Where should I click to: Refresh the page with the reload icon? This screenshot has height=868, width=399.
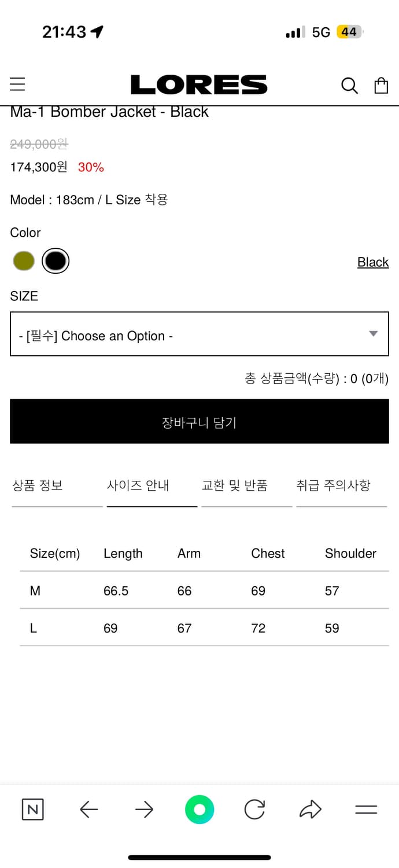click(x=254, y=810)
